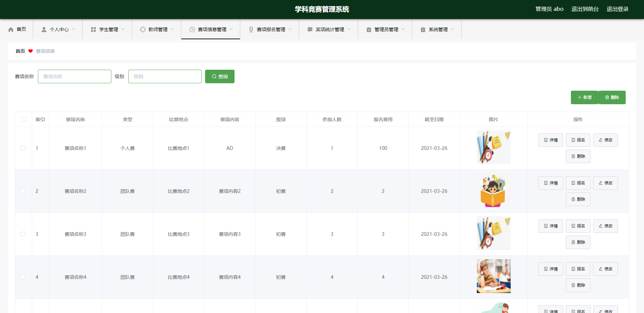Click the clipboard icon beside 管理员管理
This screenshot has height=313, width=644.
(x=369, y=29)
